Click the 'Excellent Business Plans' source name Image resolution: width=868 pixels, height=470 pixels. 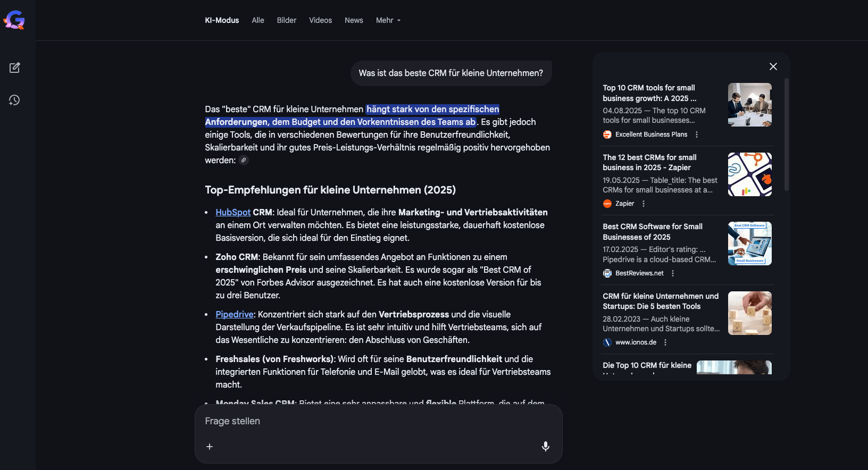coord(651,135)
